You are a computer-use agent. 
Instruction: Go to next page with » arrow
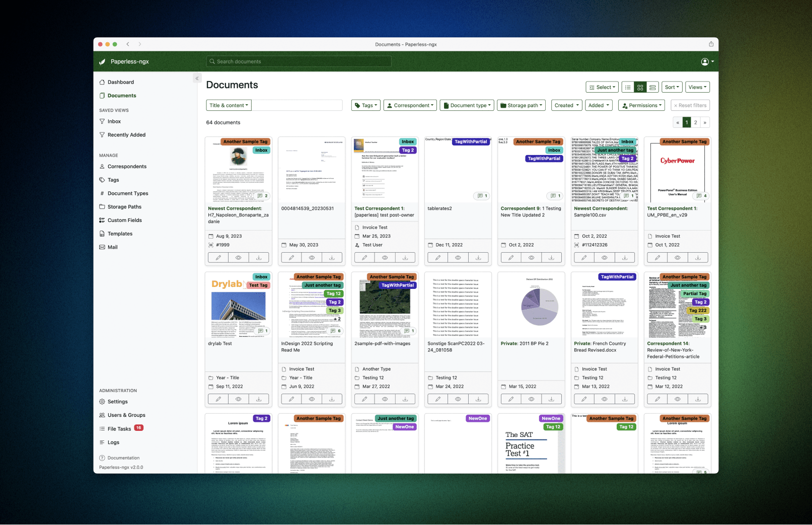point(705,122)
